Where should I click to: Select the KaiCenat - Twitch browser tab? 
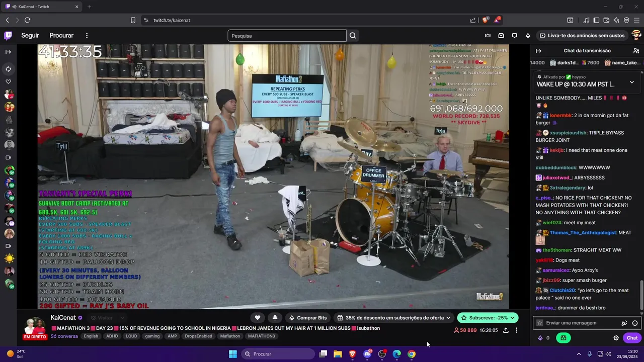click(x=42, y=7)
